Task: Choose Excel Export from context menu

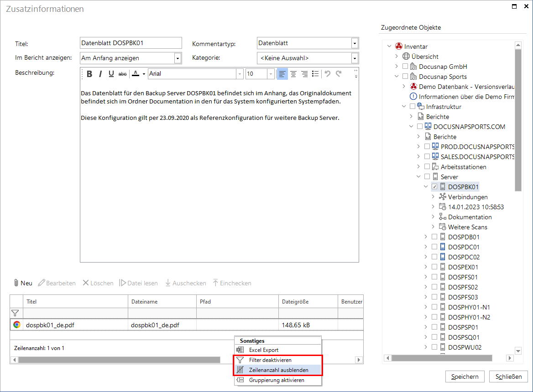Action: coord(263,350)
